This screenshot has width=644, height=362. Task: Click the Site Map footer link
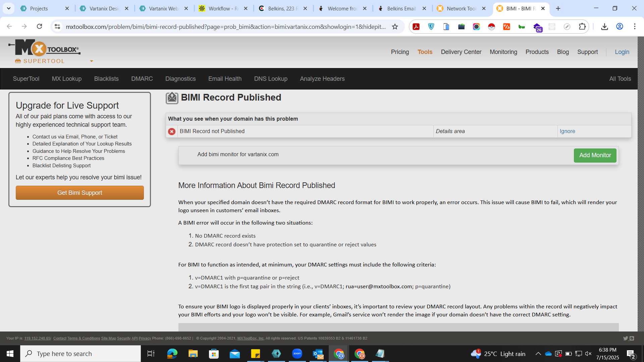pos(108,339)
